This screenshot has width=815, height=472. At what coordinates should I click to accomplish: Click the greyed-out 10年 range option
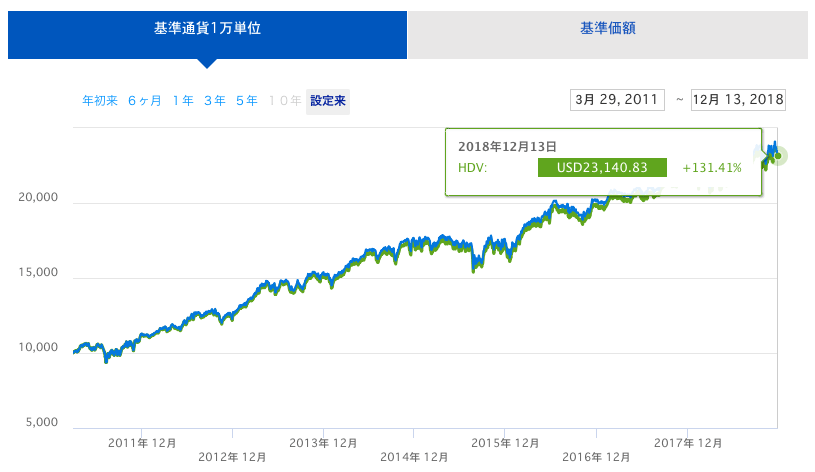pyautogui.click(x=285, y=101)
